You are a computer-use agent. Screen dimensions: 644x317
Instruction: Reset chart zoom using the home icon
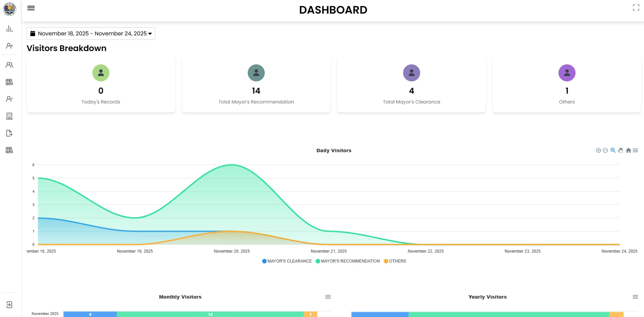pyautogui.click(x=628, y=150)
